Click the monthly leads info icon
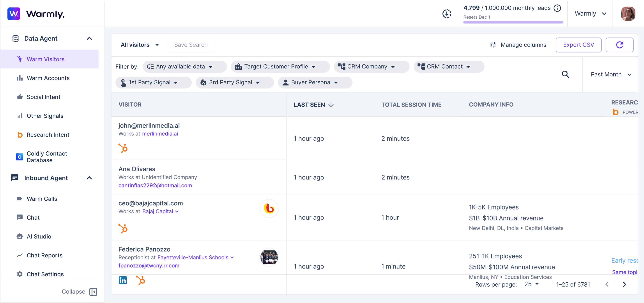The height and width of the screenshot is (303, 644). coord(557,8)
